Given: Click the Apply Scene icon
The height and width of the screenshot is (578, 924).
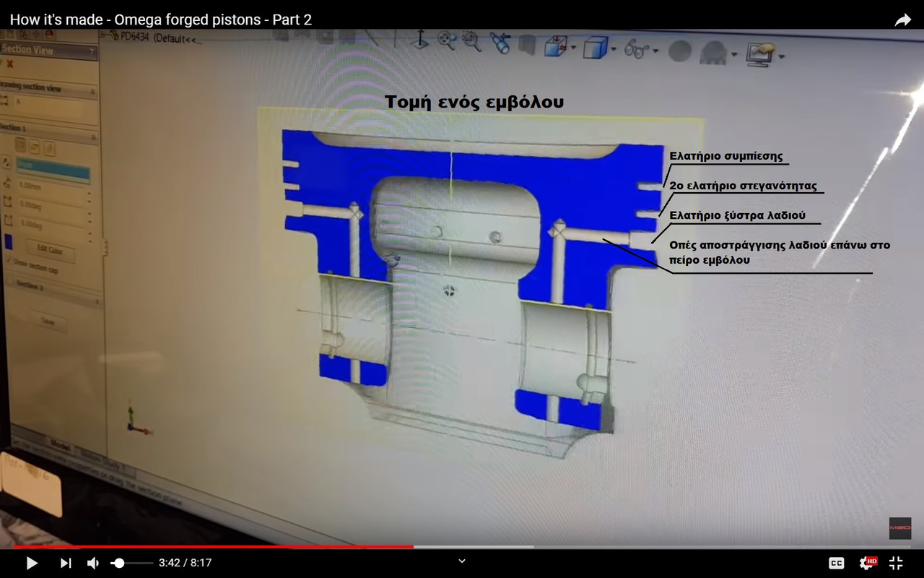Looking at the screenshot, I should tap(714, 53).
